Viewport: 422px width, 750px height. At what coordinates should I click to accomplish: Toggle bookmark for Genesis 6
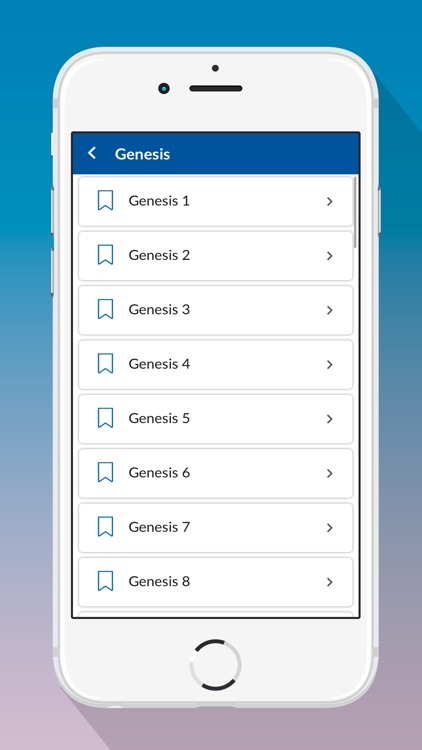pyautogui.click(x=105, y=472)
